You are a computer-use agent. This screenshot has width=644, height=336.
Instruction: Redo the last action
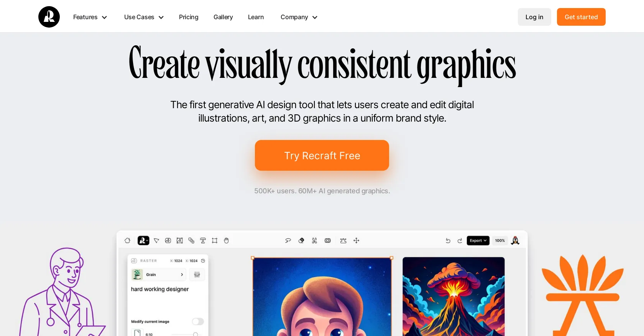[460, 240]
